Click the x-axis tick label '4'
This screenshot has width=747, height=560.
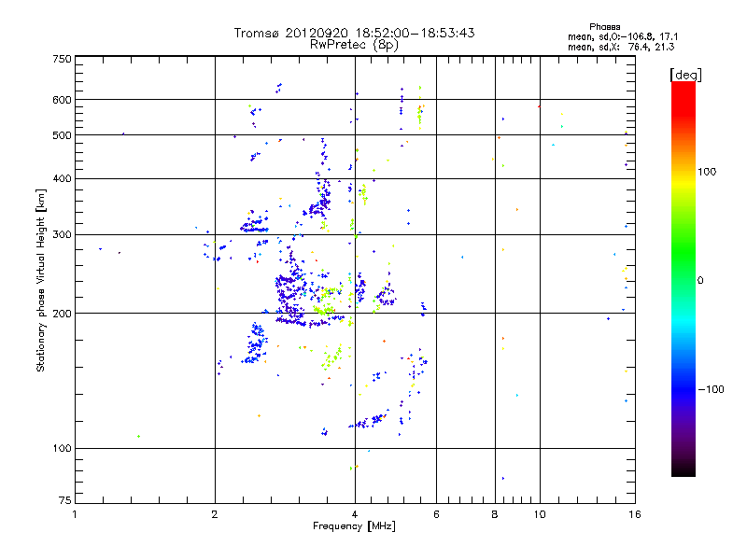tap(355, 514)
